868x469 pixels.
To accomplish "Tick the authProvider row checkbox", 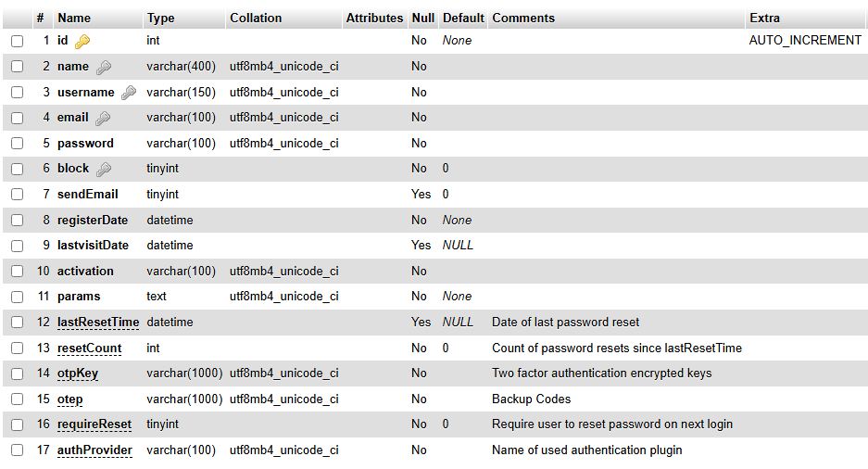I will coord(17,450).
